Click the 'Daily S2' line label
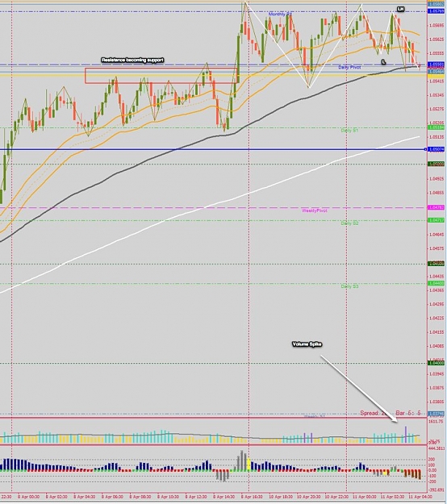Viewport: 447px width, 504px height. pyautogui.click(x=349, y=223)
